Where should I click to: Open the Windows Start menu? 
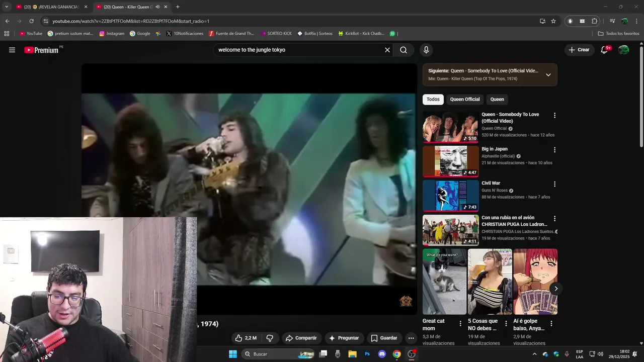pyautogui.click(x=233, y=354)
